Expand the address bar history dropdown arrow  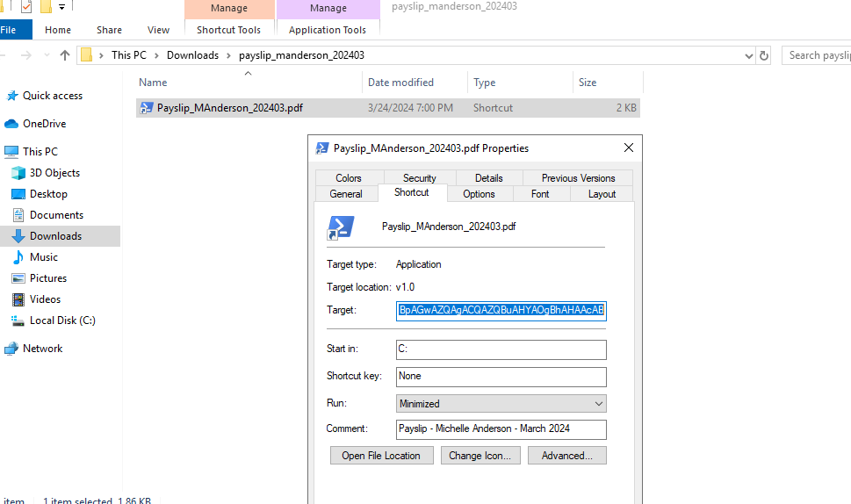pos(747,55)
